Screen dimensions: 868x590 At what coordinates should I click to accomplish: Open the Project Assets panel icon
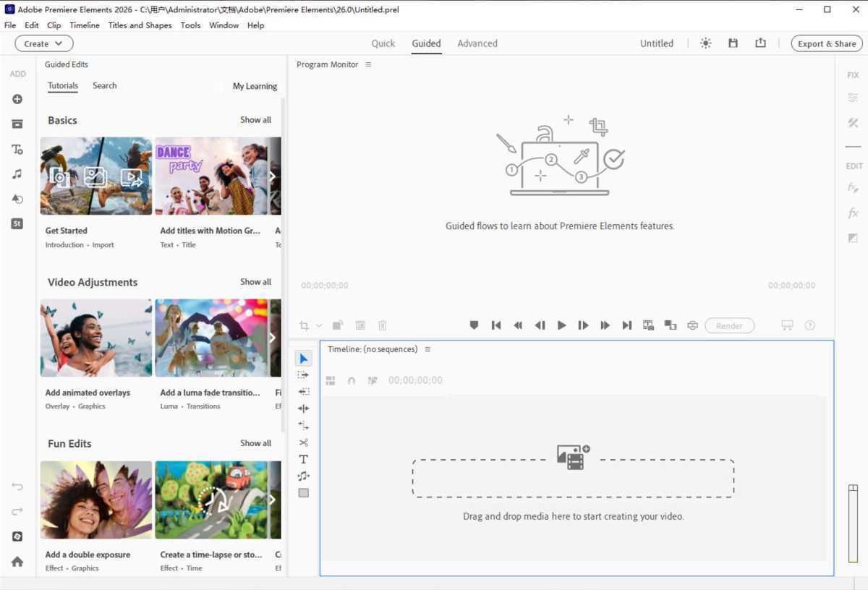click(17, 124)
